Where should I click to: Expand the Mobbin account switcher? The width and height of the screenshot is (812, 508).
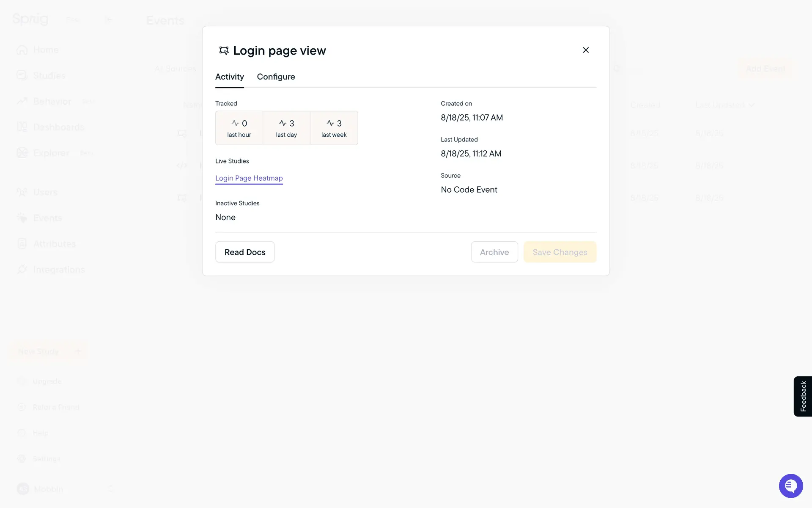(111, 489)
